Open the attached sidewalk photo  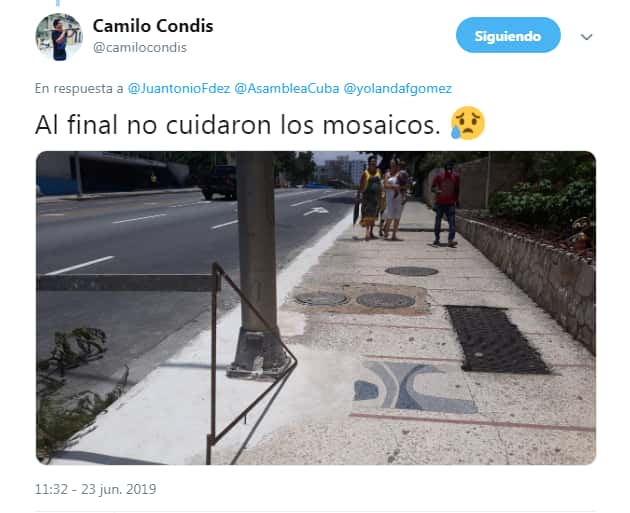(x=316, y=308)
